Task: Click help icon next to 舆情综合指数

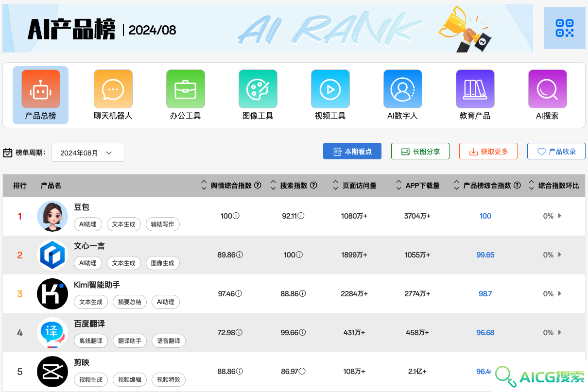Action: pyautogui.click(x=258, y=185)
